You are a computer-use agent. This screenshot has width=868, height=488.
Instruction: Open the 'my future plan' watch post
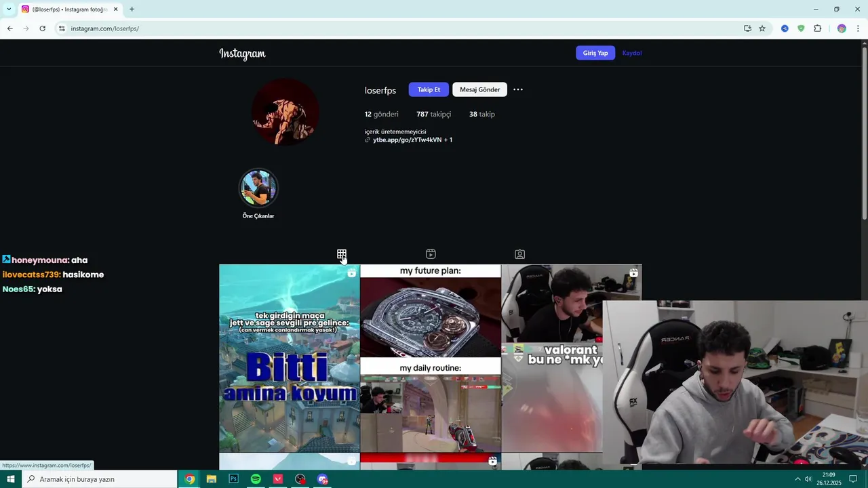point(431,358)
